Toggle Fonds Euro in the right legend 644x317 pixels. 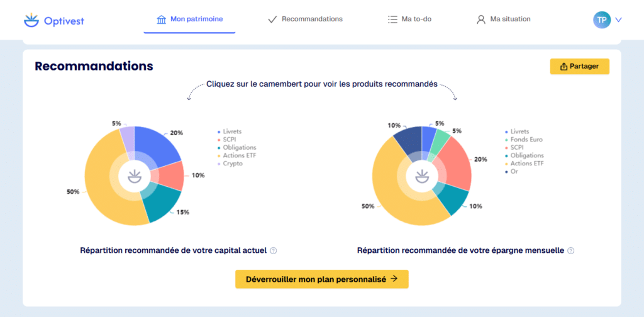(x=526, y=140)
